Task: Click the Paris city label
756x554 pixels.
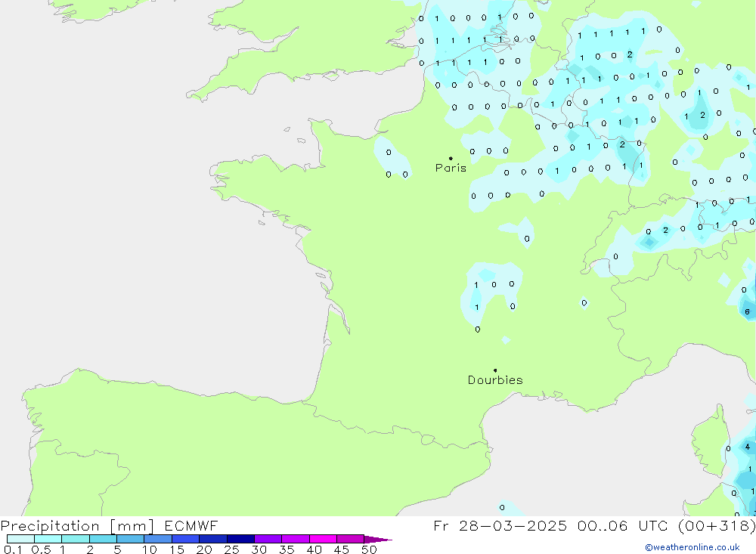Action: 451,168
